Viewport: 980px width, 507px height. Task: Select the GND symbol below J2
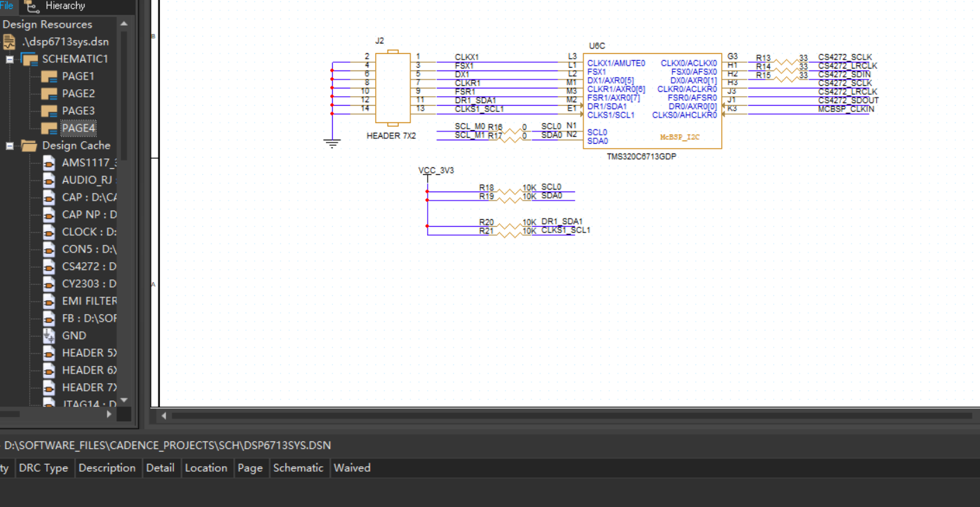tap(332, 143)
